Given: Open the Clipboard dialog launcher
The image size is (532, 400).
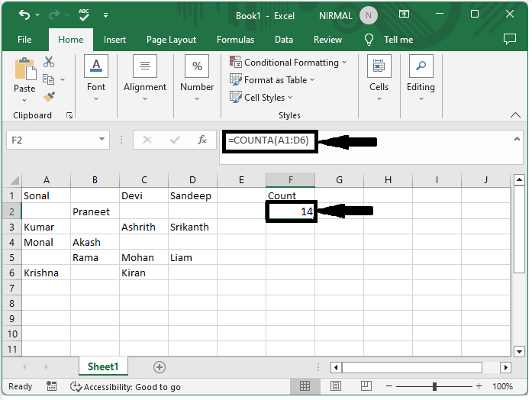Looking at the screenshot, I should (69, 116).
